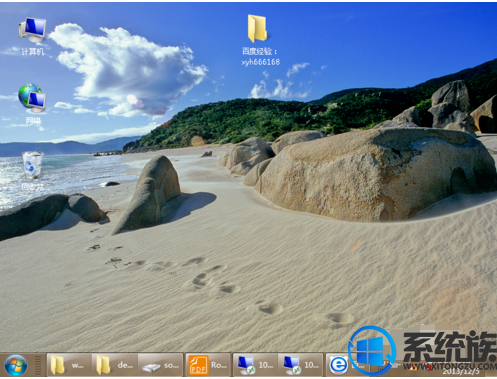Select the 网络 network desktop icon
The height and width of the screenshot is (379, 497).
tap(32, 98)
